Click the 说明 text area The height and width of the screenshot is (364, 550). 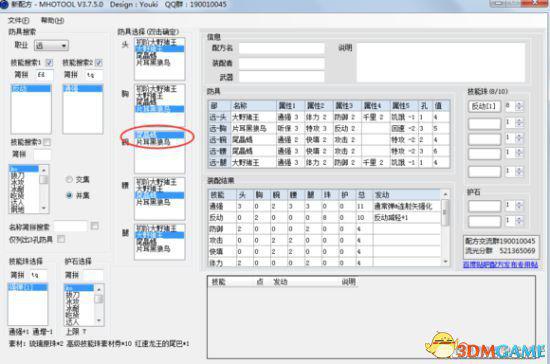click(x=441, y=63)
